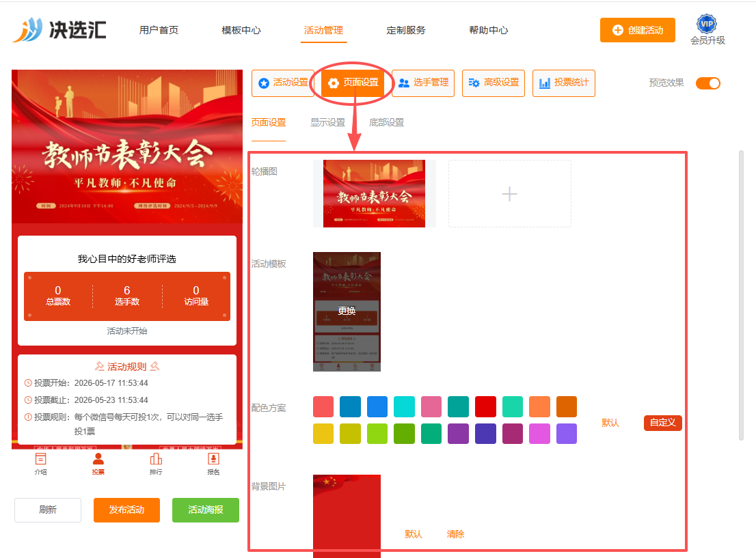The image size is (756, 558).
Task: Select the coral red color swatch
Action: (x=323, y=406)
